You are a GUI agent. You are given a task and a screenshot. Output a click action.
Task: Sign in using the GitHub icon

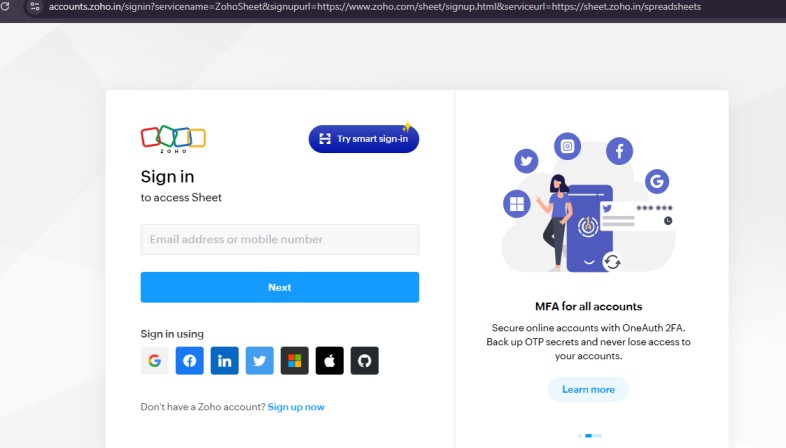[x=364, y=360]
